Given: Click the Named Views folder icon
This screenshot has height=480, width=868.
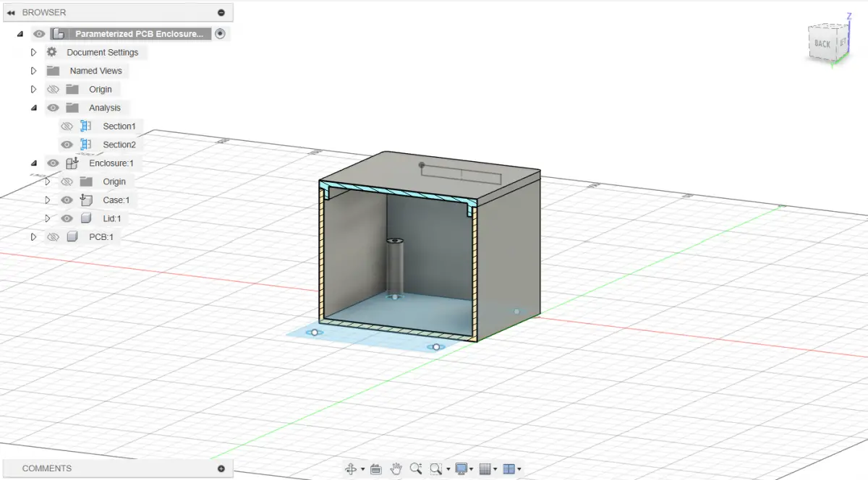Looking at the screenshot, I should [x=53, y=71].
